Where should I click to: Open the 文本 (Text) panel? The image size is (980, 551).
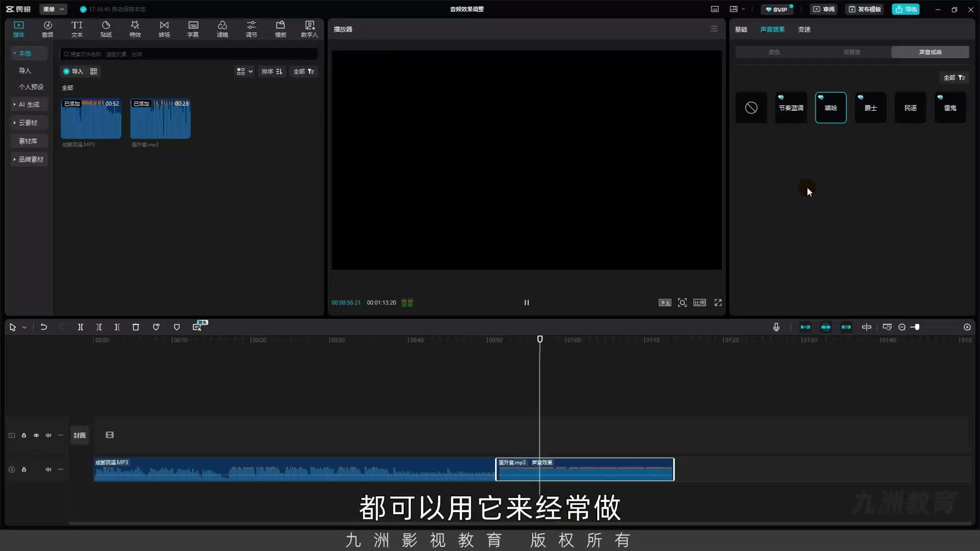[77, 29]
